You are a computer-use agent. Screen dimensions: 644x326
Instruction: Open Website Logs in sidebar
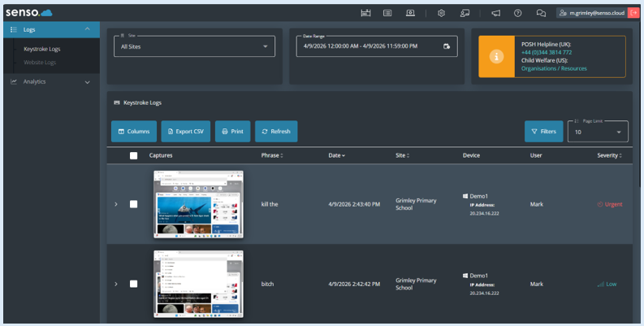[x=40, y=63]
